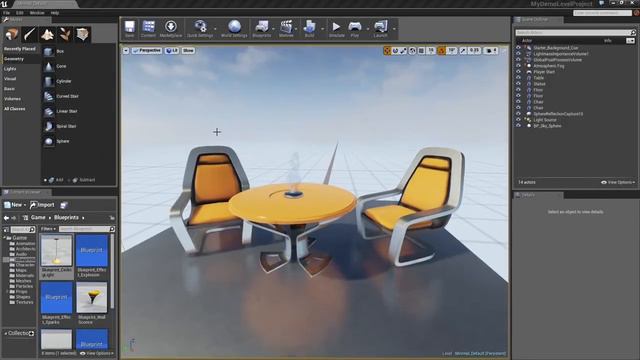The height and width of the screenshot is (360, 640).
Task: Click the viewport translate gizmo icon
Action: click(x=387, y=51)
